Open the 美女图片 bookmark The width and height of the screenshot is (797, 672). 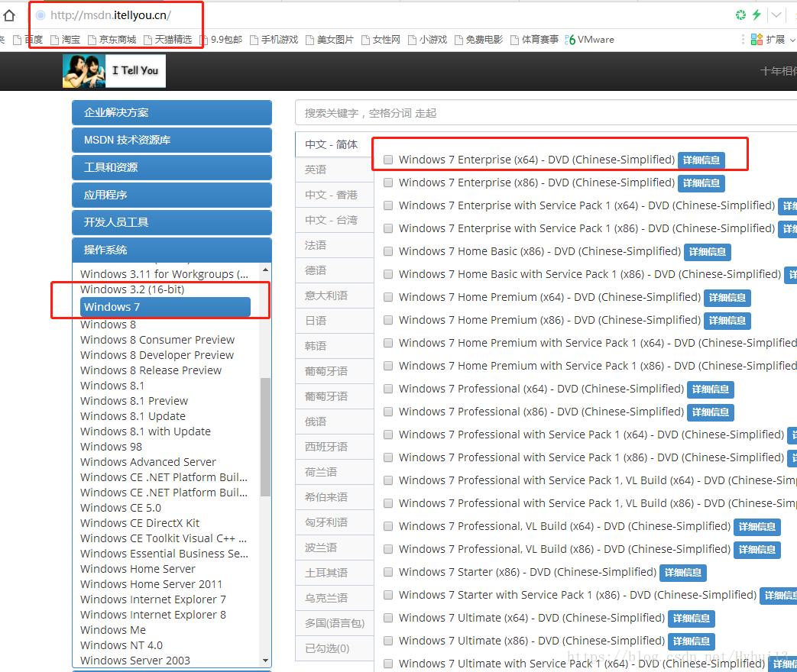coord(329,40)
